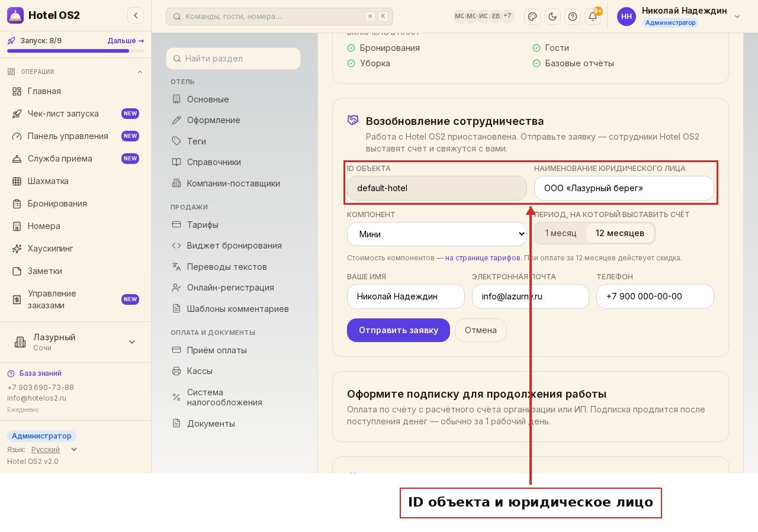758x532 pixels.
Task: Open help question mark icon in top bar
Action: 573,17
